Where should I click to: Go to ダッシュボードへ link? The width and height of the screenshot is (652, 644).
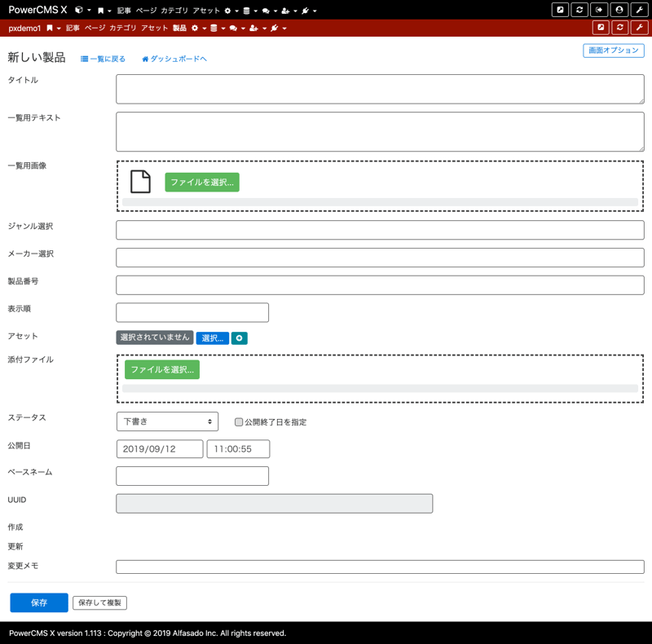coord(174,60)
